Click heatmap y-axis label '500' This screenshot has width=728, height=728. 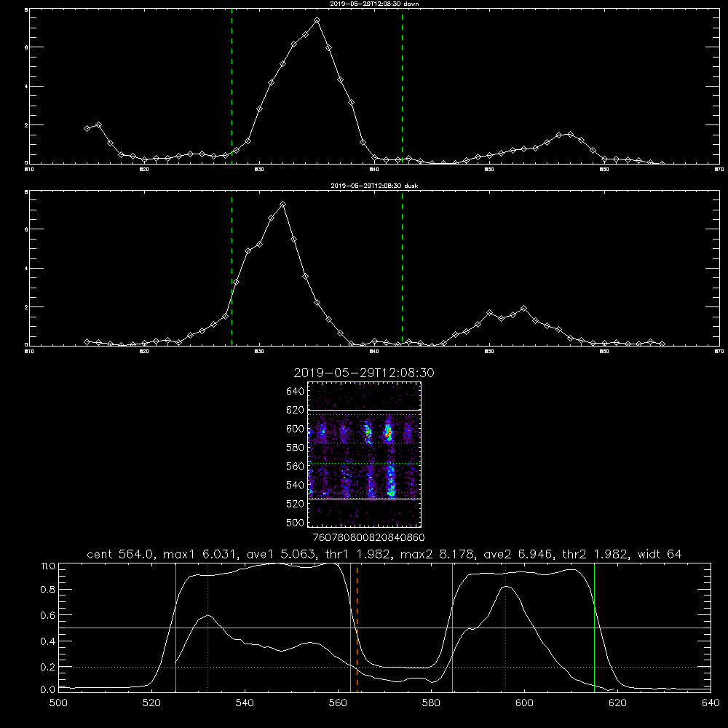296,522
